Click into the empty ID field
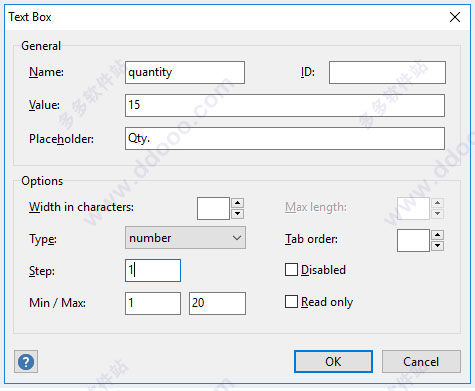Viewport: 475px width, 391px height. tap(387, 72)
